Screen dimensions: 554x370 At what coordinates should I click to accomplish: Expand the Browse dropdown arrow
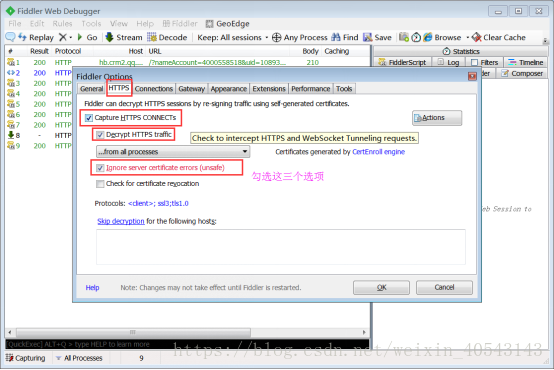(x=467, y=37)
